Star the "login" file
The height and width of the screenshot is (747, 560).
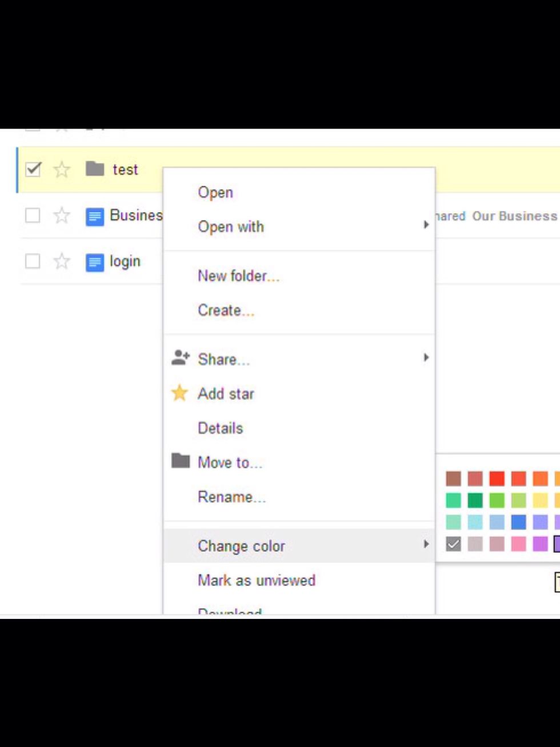tap(61, 261)
